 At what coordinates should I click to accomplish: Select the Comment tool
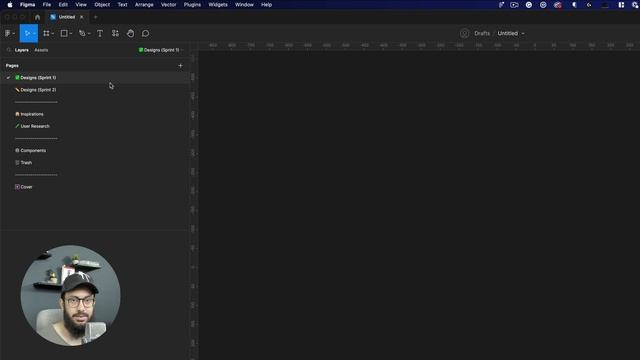tap(146, 33)
